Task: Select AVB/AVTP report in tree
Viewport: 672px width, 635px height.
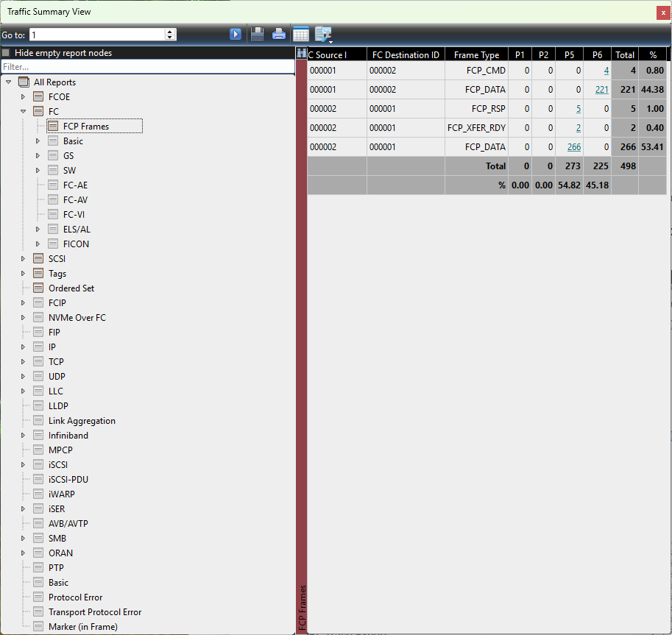Action: coord(68,524)
